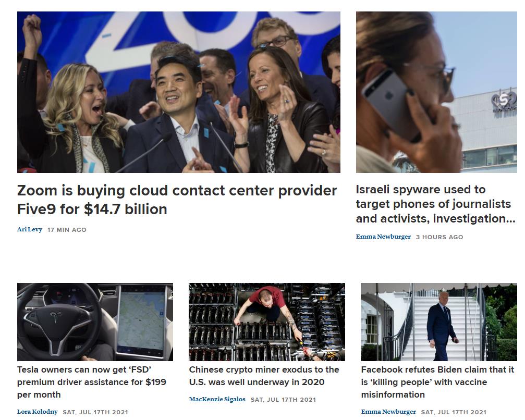This screenshot has height=420, width=525.
Task: Click the date under the Facebook article
Action: (454, 412)
